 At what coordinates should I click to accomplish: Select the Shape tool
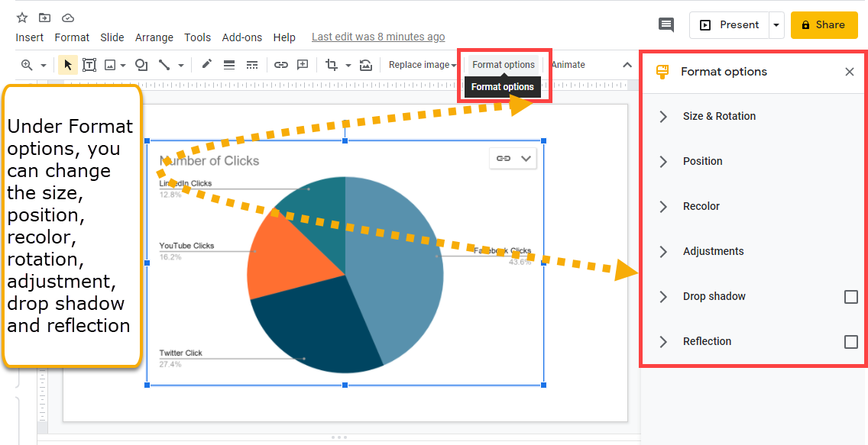pos(141,65)
